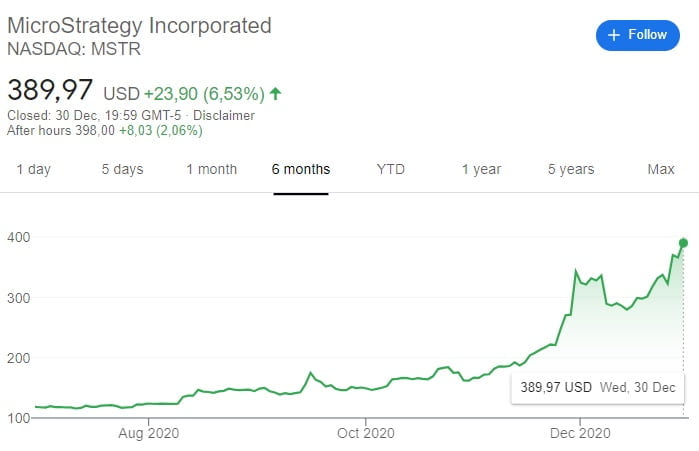Click the green end-of-chart data point

pos(683,242)
